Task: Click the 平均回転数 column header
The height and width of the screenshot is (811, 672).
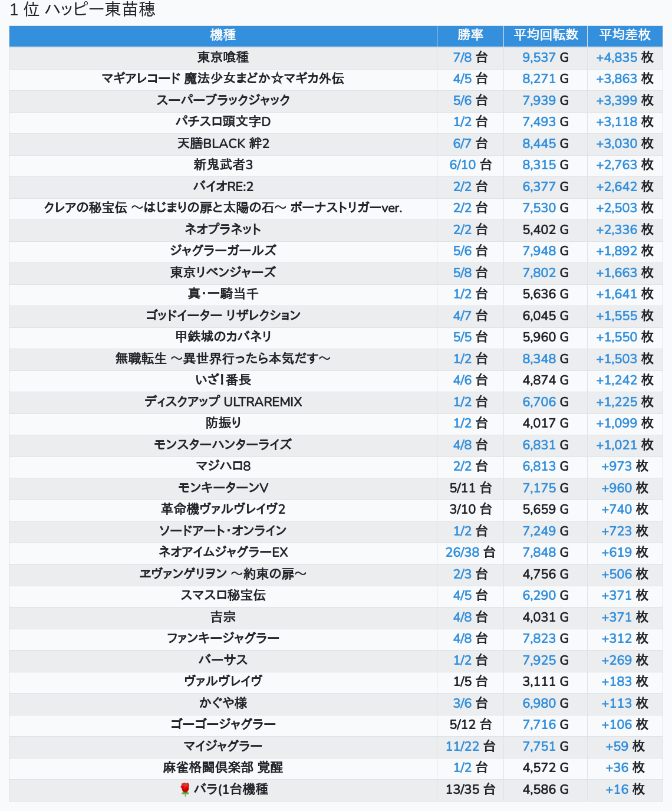Action: [x=545, y=35]
